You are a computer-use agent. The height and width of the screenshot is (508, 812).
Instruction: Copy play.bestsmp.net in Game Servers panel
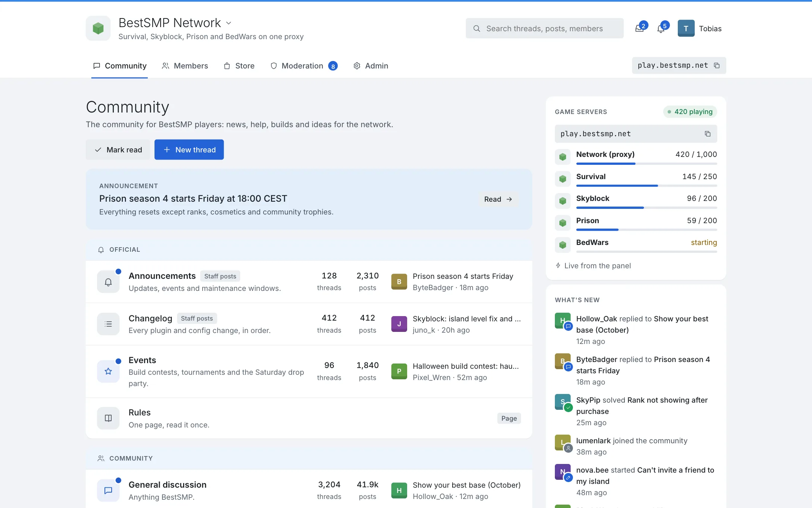[707, 134]
